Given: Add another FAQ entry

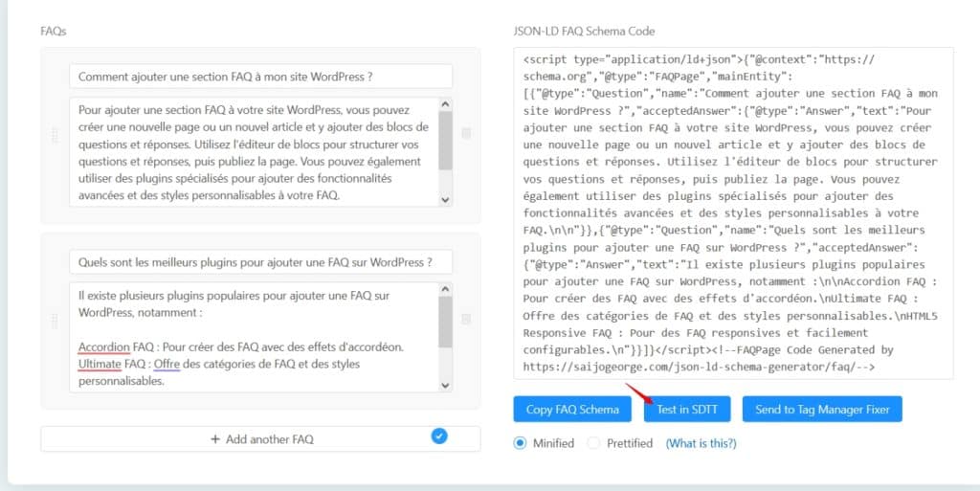Looking at the screenshot, I should coord(260,439).
